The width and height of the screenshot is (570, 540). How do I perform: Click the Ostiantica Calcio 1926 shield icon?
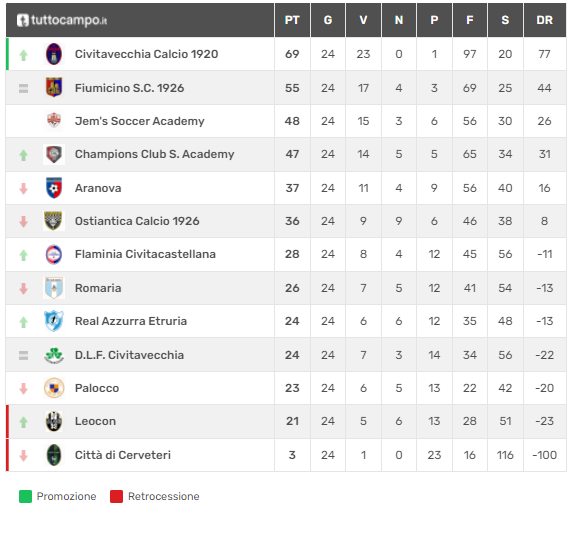click(x=54, y=221)
